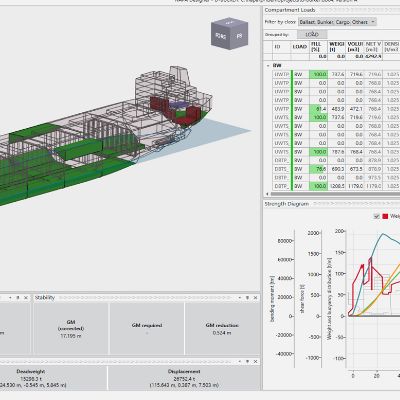Screen dimensions: 400x400
Task: Open the Stability panel options arrow
Action: tap(239, 298)
